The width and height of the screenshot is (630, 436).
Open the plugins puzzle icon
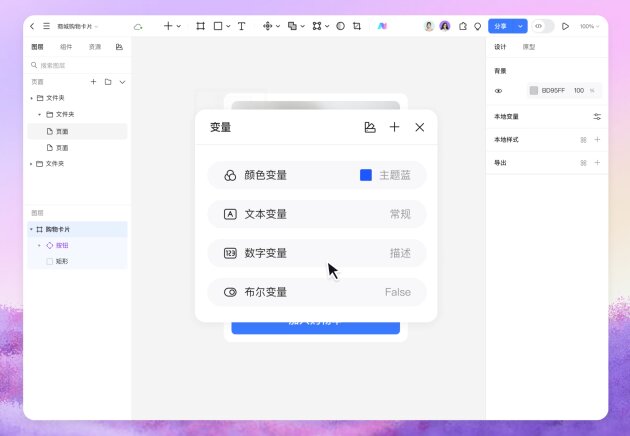[x=463, y=26]
